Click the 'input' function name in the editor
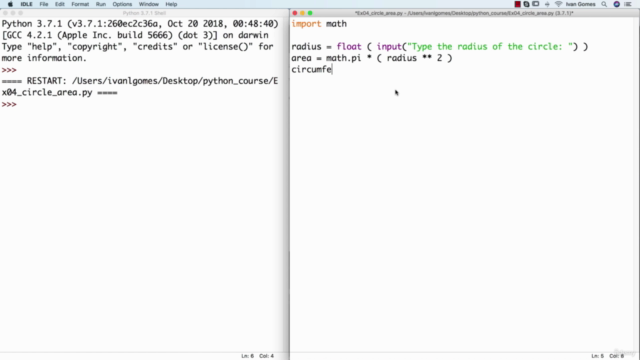Image resolution: width=640 pixels, height=360 pixels. 389,47
